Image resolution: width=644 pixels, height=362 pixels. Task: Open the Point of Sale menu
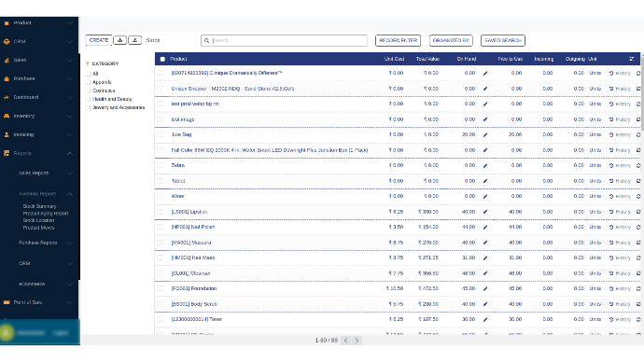tap(28, 302)
